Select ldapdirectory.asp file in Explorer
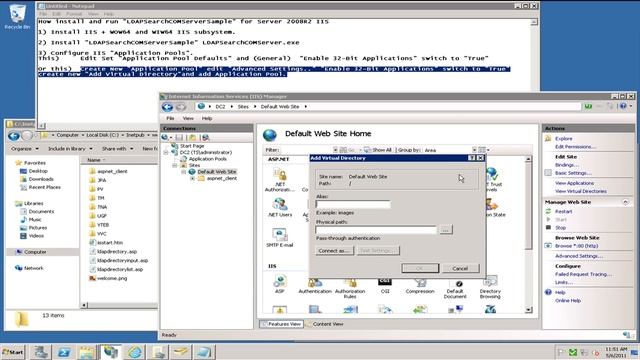This screenshot has height=360, width=640. click(117, 251)
